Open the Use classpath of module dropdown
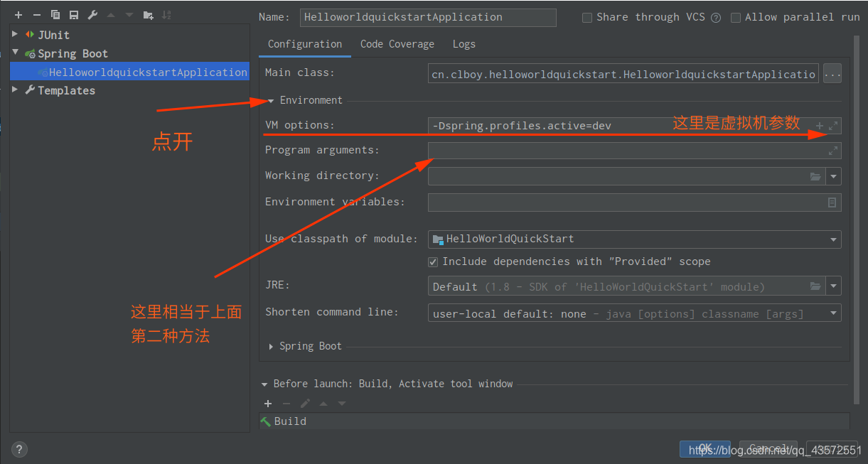 pyautogui.click(x=834, y=239)
